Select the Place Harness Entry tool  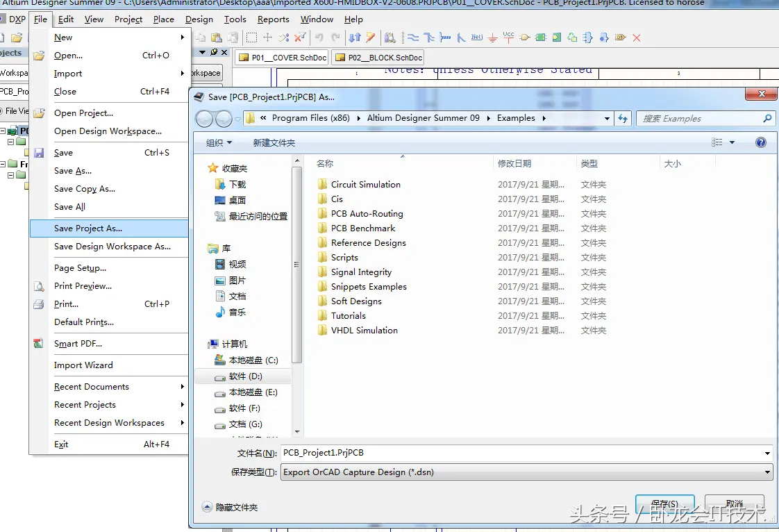click(604, 38)
